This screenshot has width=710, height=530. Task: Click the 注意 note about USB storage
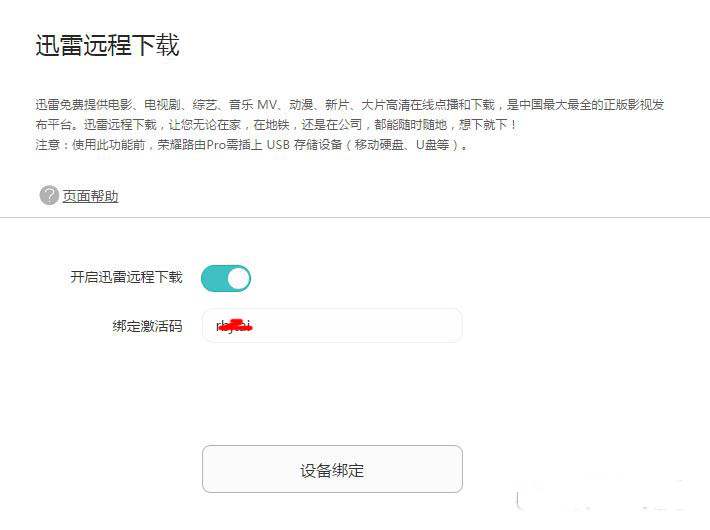pyautogui.click(x=250, y=145)
